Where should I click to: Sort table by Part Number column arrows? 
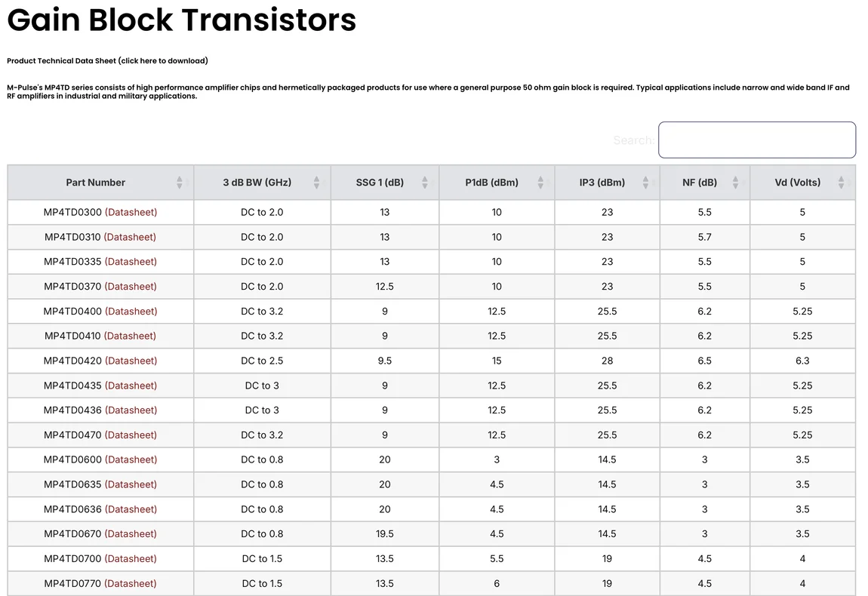(x=180, y=183)
